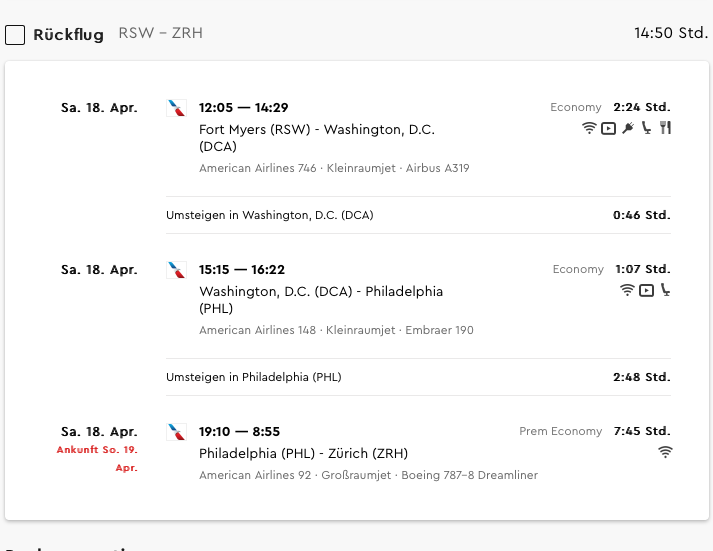713x551 pixels.
Task: Click the American Airlines logo for flight 92
Action: (x=176, y=432)
